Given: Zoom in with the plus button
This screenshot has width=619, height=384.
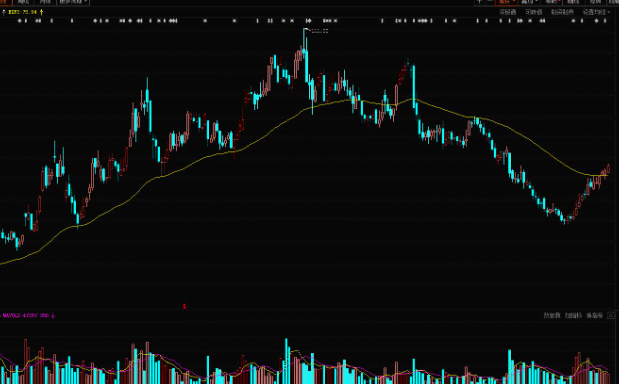Looking at the screenshot, I should tap(480, 2).
